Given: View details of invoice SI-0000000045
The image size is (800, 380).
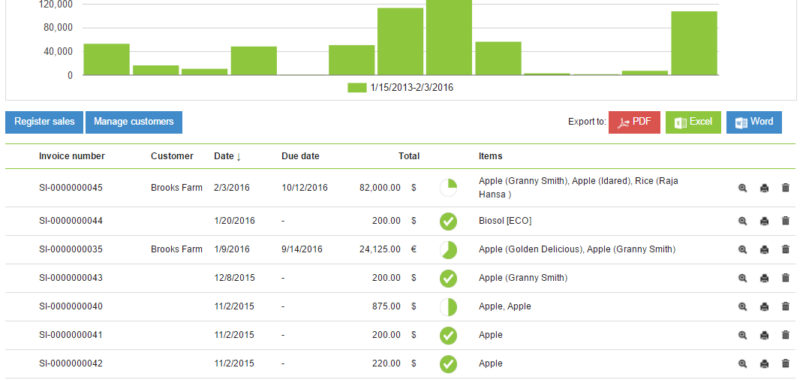Looking at the screenshot, I should 742,188.
